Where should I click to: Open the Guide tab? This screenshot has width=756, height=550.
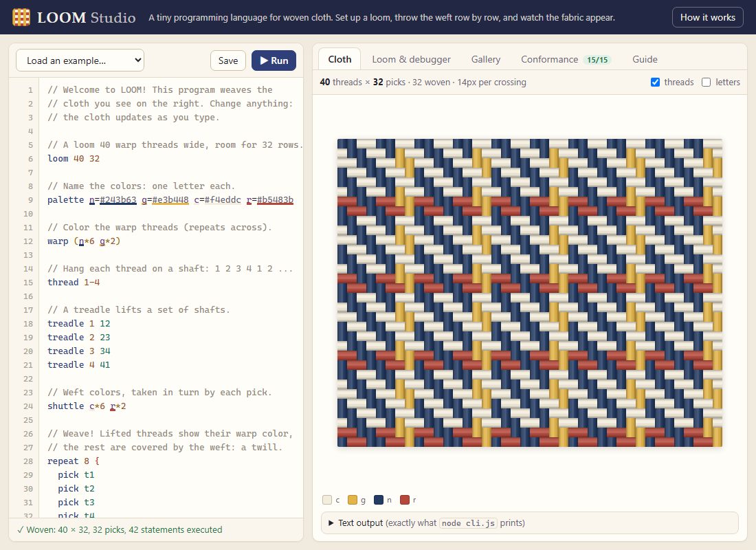pyautogui.click(x=645, y=59)
